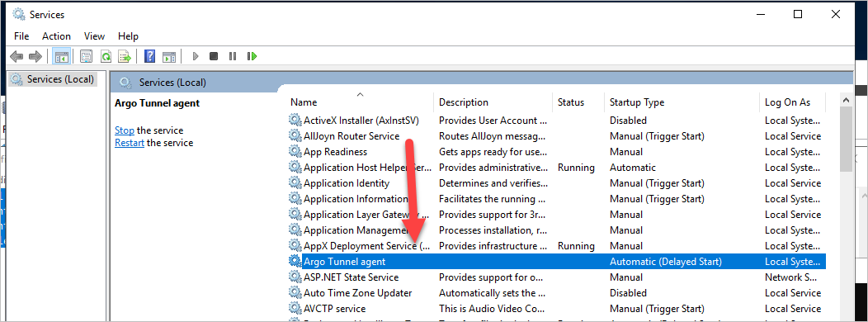Open the Help menu
Screen dimensions: 868x322
pyautogui.click(x=128, y=36)
